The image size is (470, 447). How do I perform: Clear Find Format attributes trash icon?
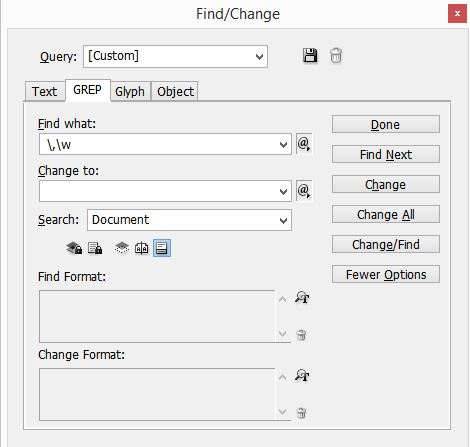301,335
